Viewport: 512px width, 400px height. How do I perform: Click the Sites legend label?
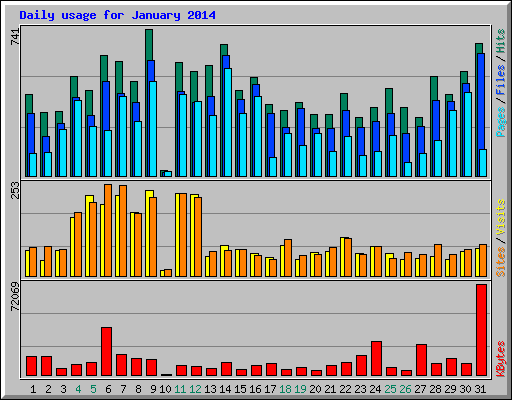coord(500,262)
